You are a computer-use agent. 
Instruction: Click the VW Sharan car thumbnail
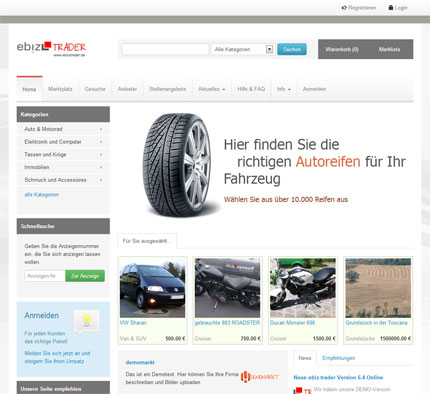[x=152, y=288]
